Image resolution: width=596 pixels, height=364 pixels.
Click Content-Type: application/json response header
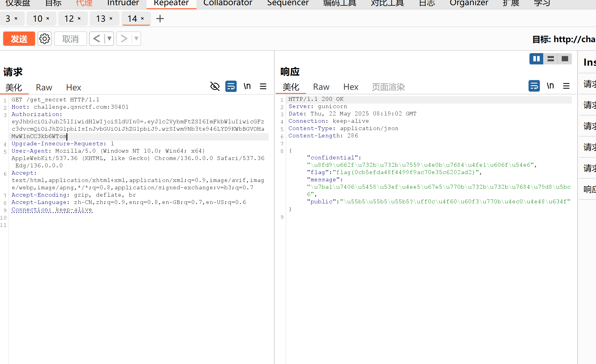(x=343, y=129)
